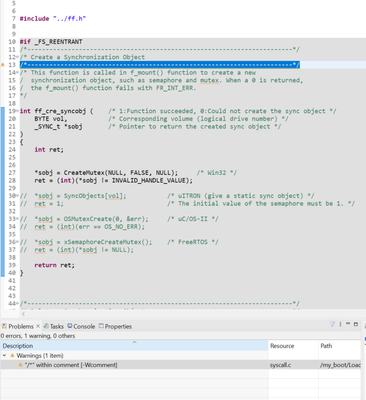Collapse the Warnings (1 item) group
This screenshot has height=400, width=366.
pos(4,355)
